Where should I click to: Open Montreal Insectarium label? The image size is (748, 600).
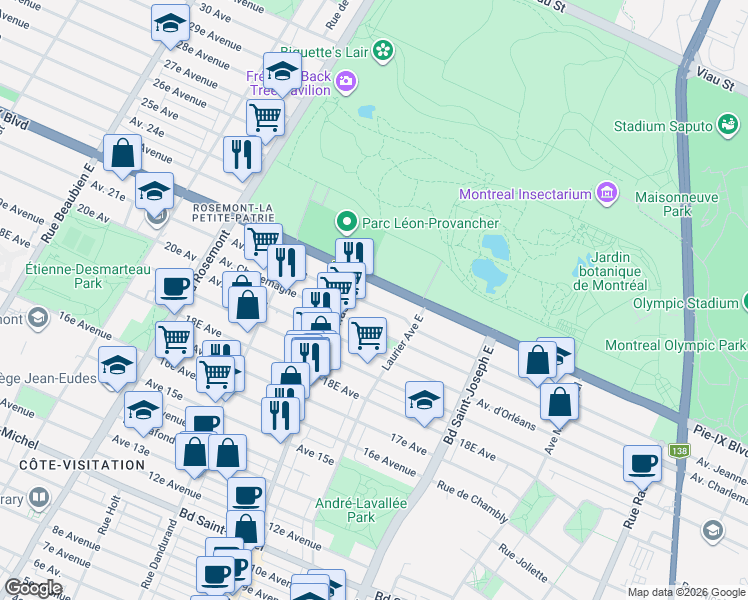pos(525,194)
